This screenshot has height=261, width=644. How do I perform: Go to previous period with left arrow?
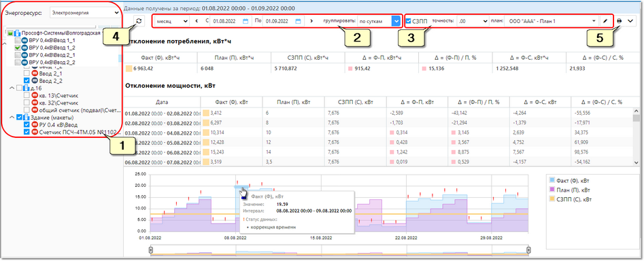[x=197, y=21]
